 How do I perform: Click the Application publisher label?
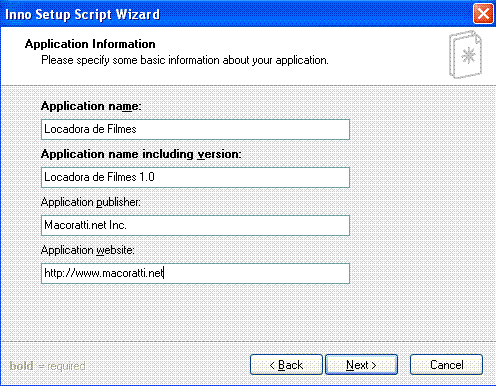(91, 202)
